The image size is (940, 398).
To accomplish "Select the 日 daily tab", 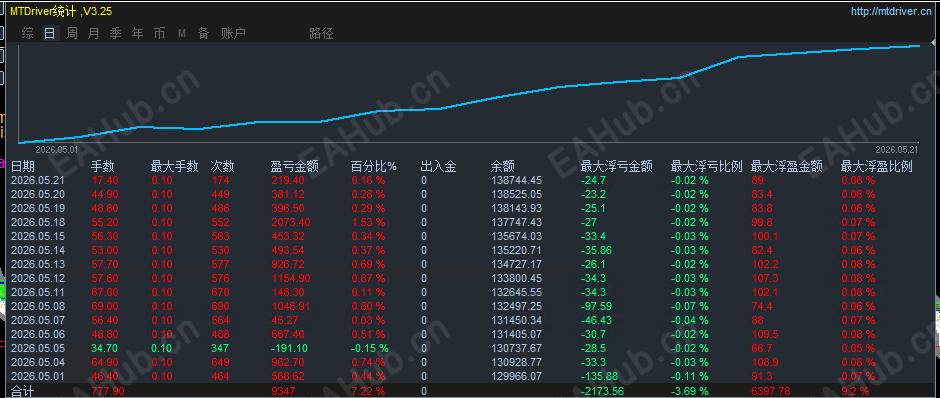I will [x=50, y=34].
